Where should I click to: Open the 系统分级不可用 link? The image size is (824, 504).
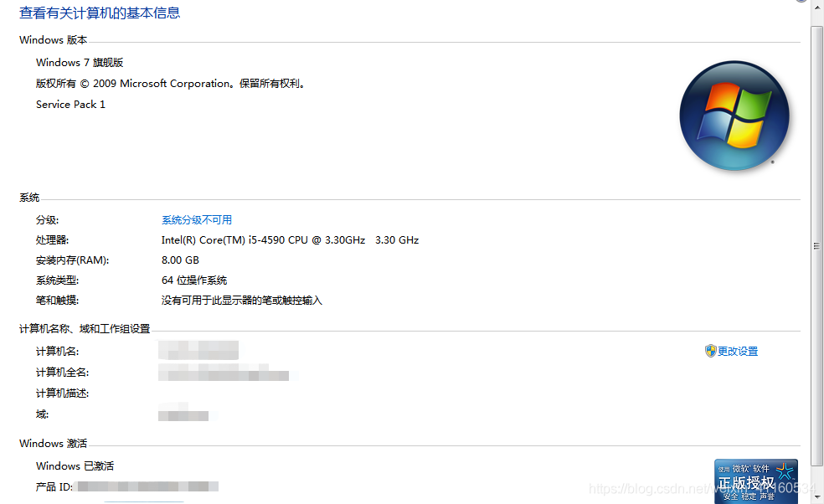[197, 219]
